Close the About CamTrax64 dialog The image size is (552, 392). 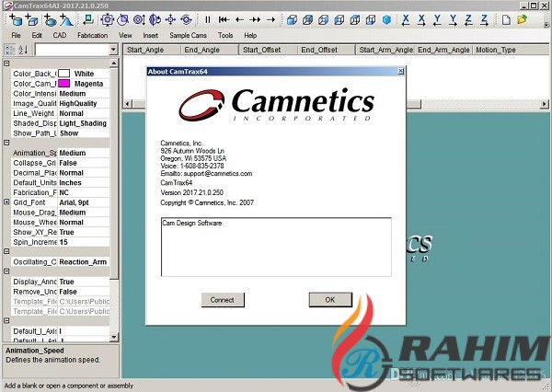coord(400,72)
